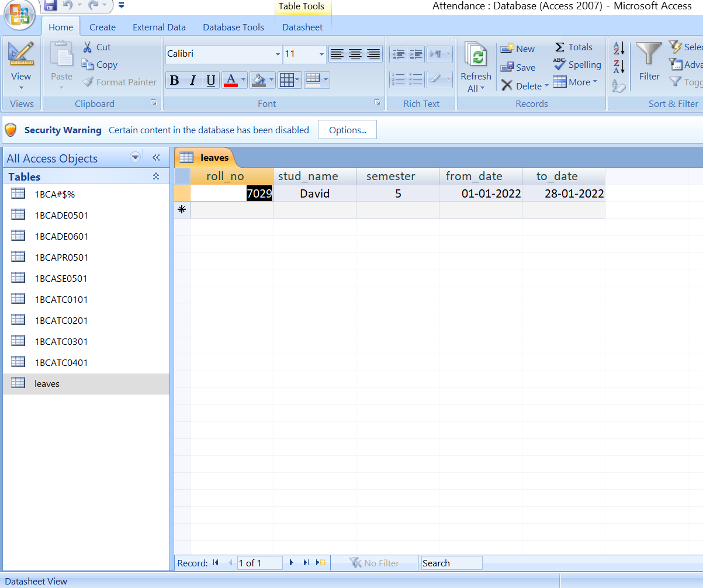Image resolution: width=703 pixels, height=588 pixels.
Task: Open alternate fill color button
Action: click(317, 81)
